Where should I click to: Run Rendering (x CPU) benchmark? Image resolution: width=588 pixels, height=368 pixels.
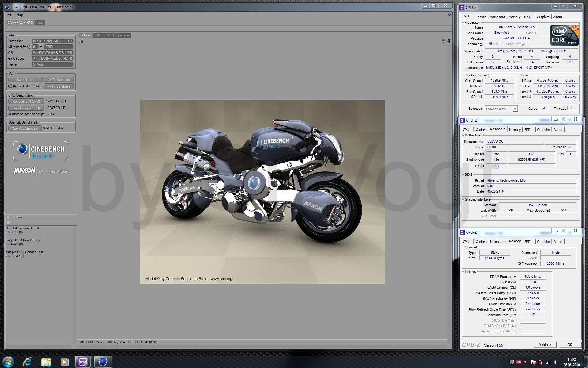(x=26, y=108)
